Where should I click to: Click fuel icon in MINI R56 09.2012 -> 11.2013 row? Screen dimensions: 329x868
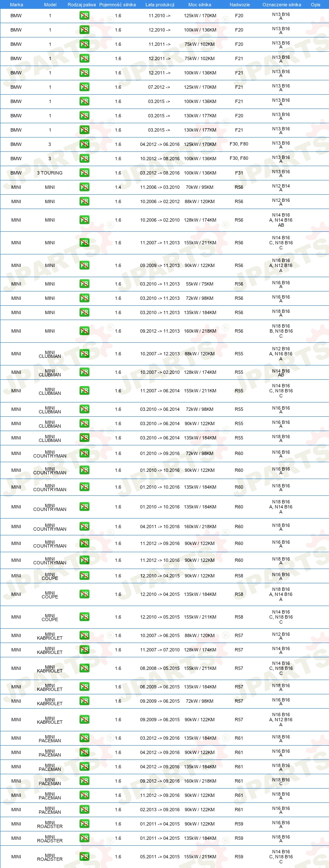84,331
